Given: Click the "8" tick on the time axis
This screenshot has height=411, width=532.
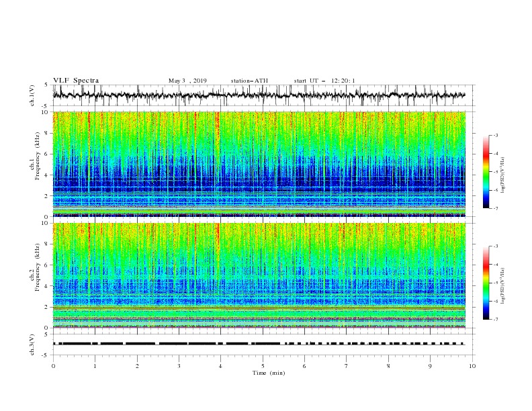Looking at the screenshot, I should [388, 366].
